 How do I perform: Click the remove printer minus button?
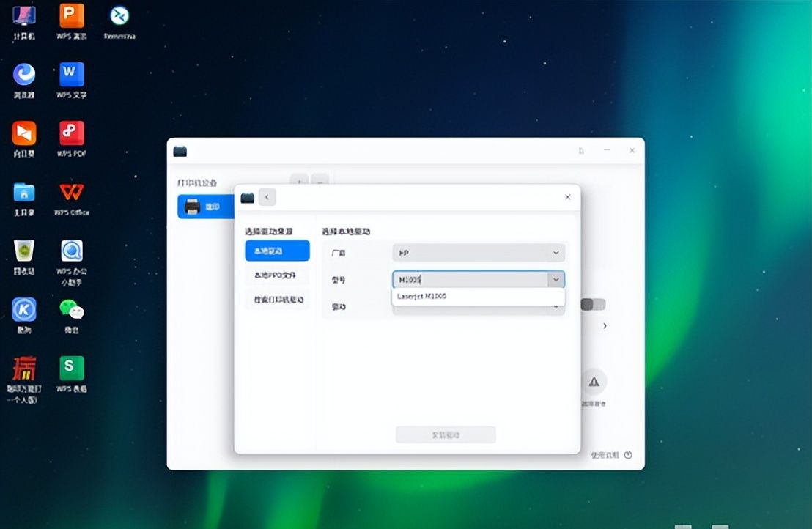point(320,181)
